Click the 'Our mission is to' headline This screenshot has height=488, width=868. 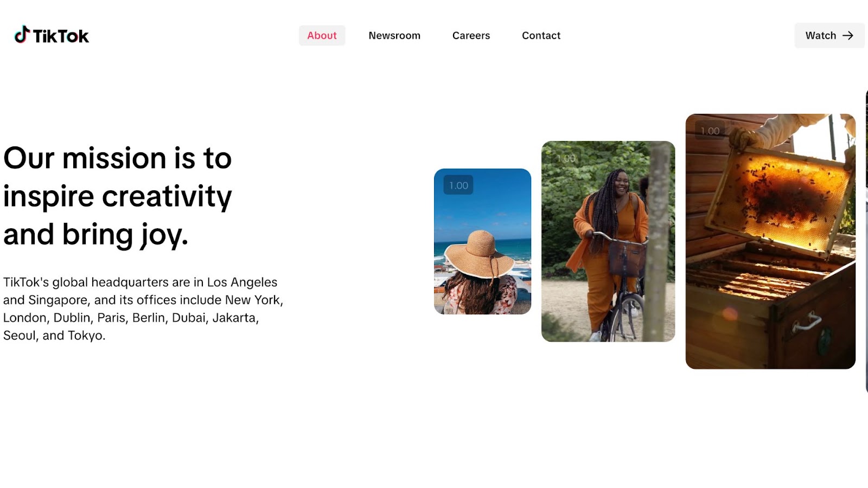(118, 158)
